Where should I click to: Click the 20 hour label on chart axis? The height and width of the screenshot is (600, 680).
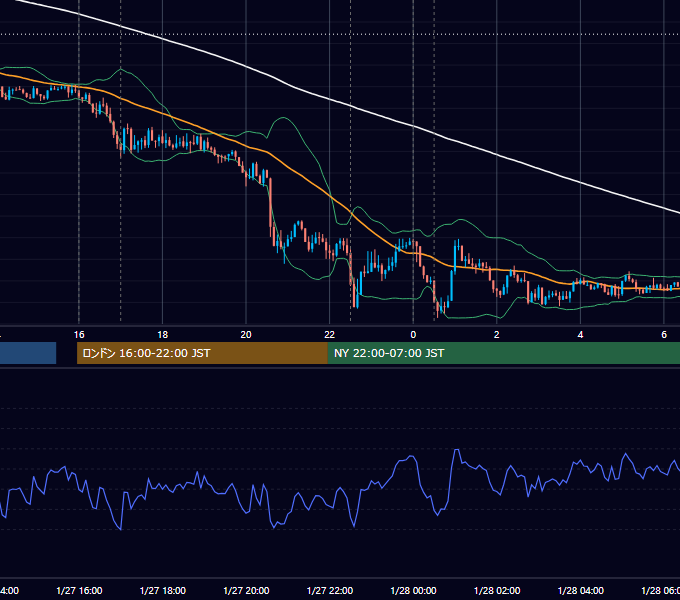coord(246,335)
